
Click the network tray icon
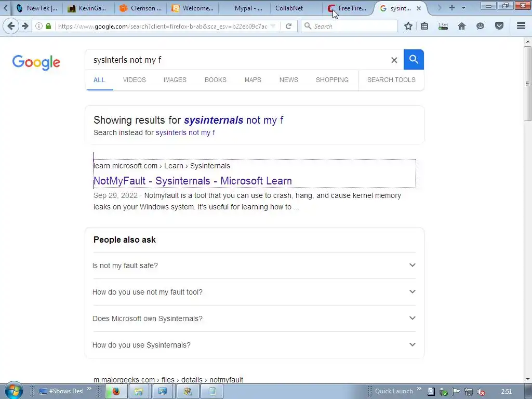click(x=469, y=392)
